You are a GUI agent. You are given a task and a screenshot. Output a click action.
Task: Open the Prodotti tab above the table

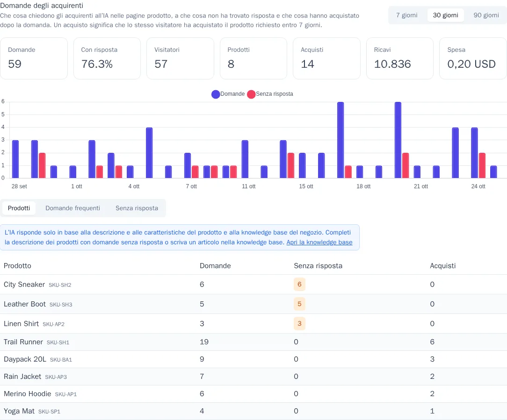[19, 208]
